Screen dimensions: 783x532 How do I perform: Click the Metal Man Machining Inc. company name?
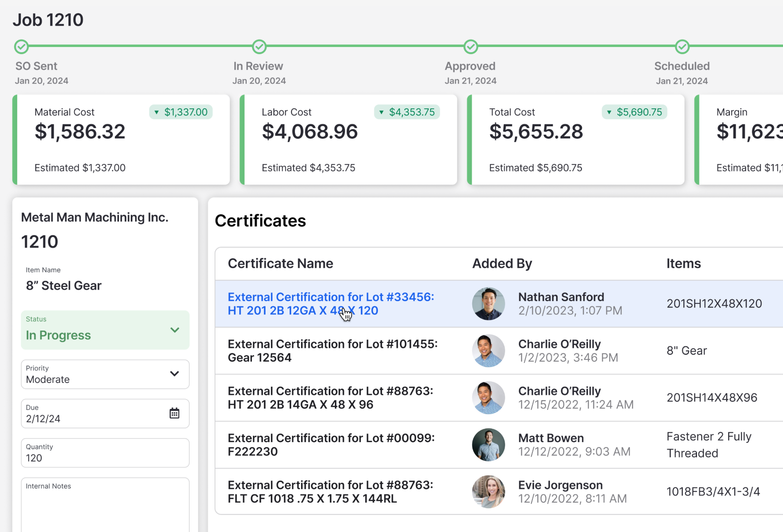pyautogui.click(x=95, y=217)
